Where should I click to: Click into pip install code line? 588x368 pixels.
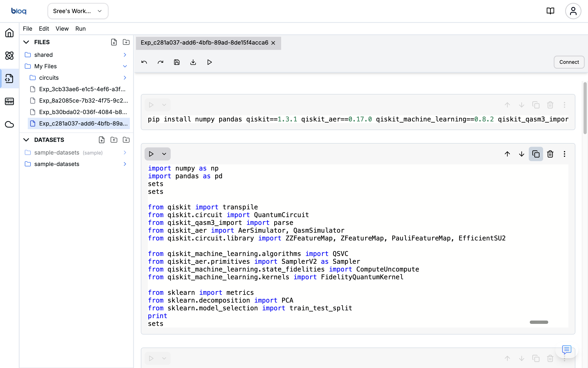[358, 119]
